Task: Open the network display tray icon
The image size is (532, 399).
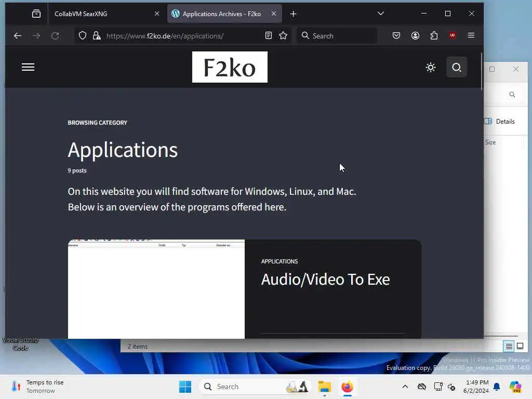Action: [x=438, y=387]
